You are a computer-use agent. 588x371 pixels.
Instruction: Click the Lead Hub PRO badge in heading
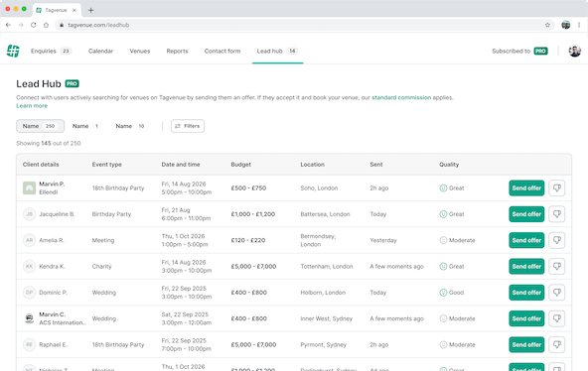pos(72,83)
